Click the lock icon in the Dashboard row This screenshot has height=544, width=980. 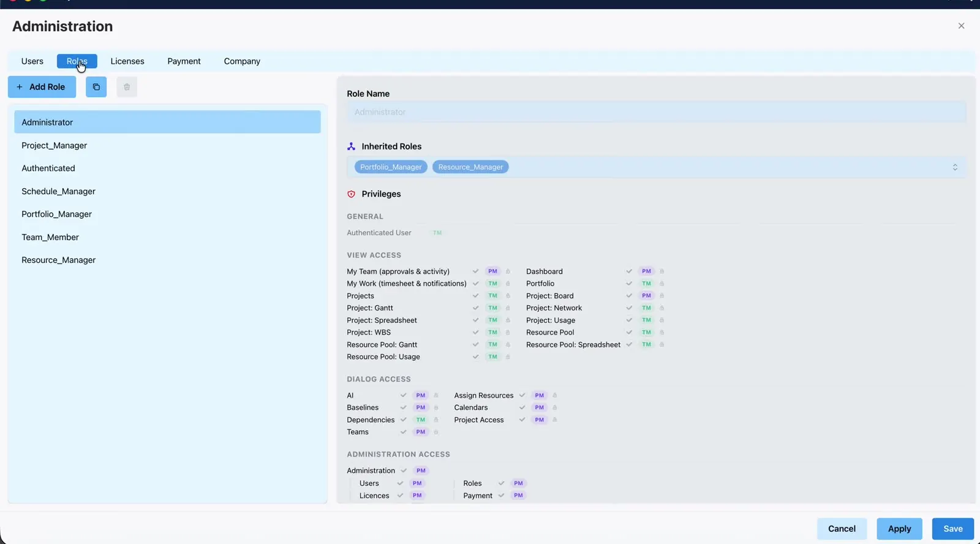tap(661, 271)
